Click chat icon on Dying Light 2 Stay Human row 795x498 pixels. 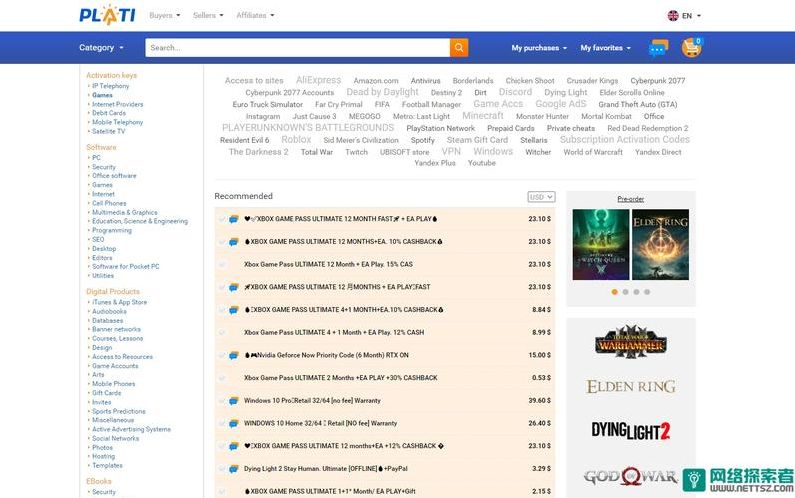pos(234,469)
